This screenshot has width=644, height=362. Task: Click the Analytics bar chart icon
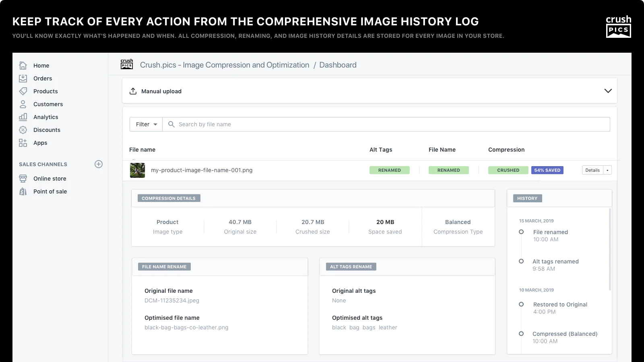coord(23,117)
